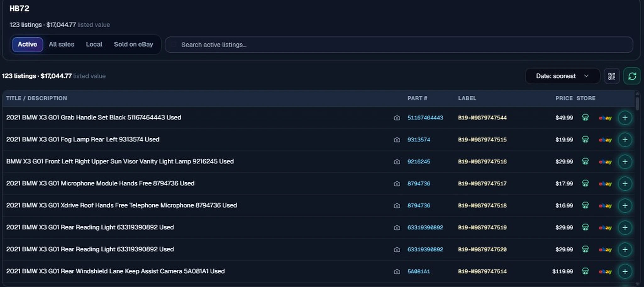644x287 pixels.
Task: Click store icon for Fog Lamp Rear Left row
Action: [585, 139]
